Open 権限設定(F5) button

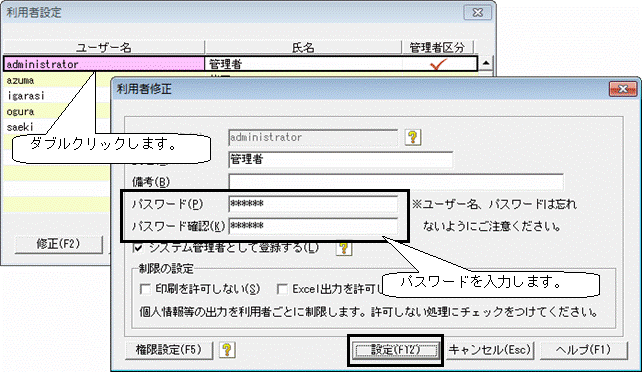tap(169, 350)
